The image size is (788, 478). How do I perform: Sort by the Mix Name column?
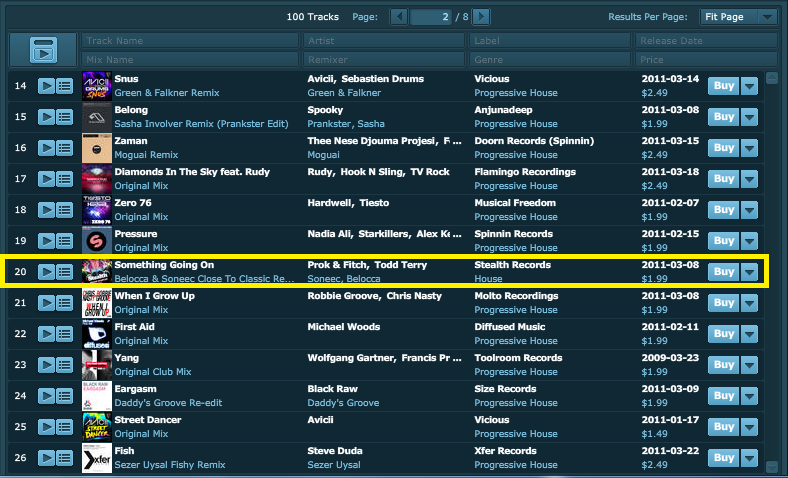click(x=190, y=59)
